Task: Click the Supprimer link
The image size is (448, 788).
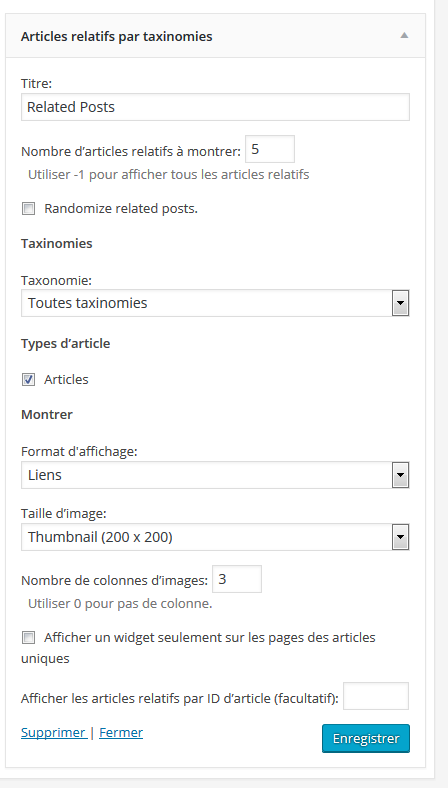Action: 53,733
